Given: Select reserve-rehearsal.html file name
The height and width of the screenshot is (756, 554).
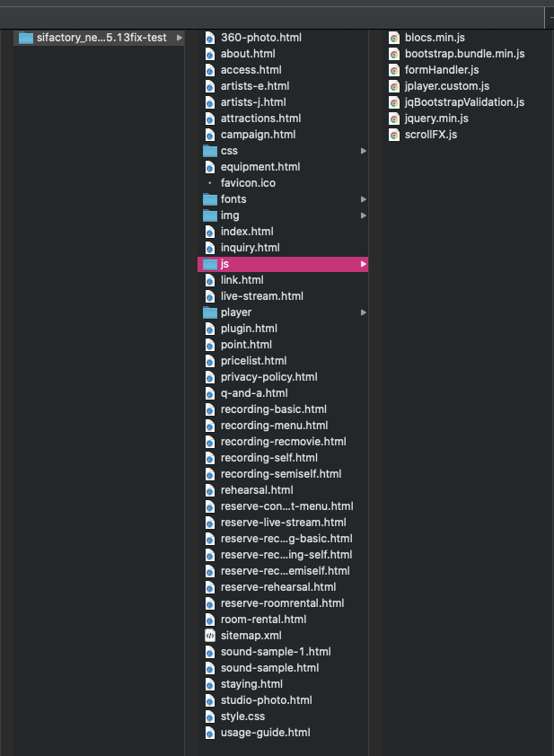Looking at the screenshot, I should point(278,587).
